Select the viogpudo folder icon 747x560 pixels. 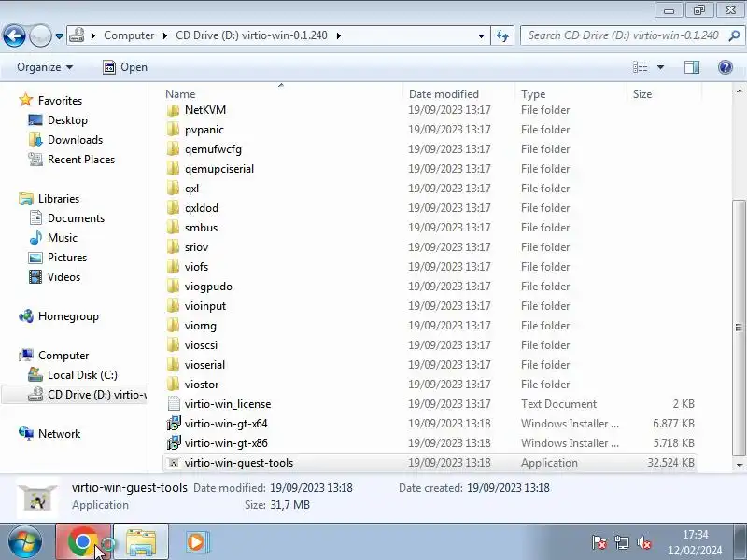coord(174,287)
